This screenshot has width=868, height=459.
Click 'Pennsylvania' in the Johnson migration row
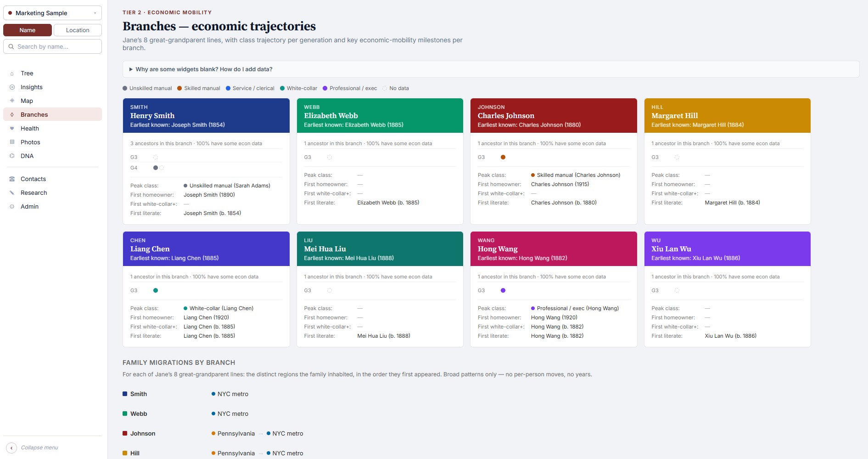coord(236,433)
